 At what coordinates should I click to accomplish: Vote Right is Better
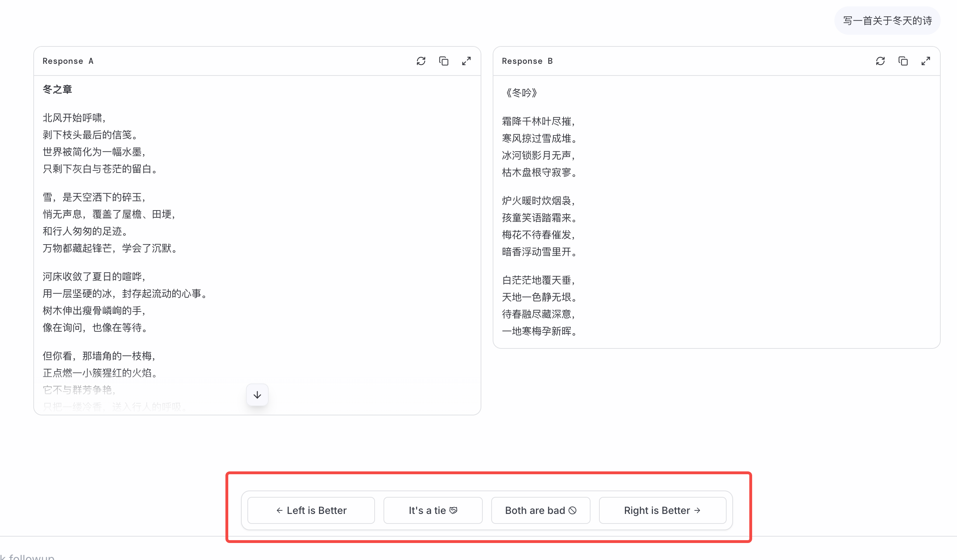tap(662, 510)
